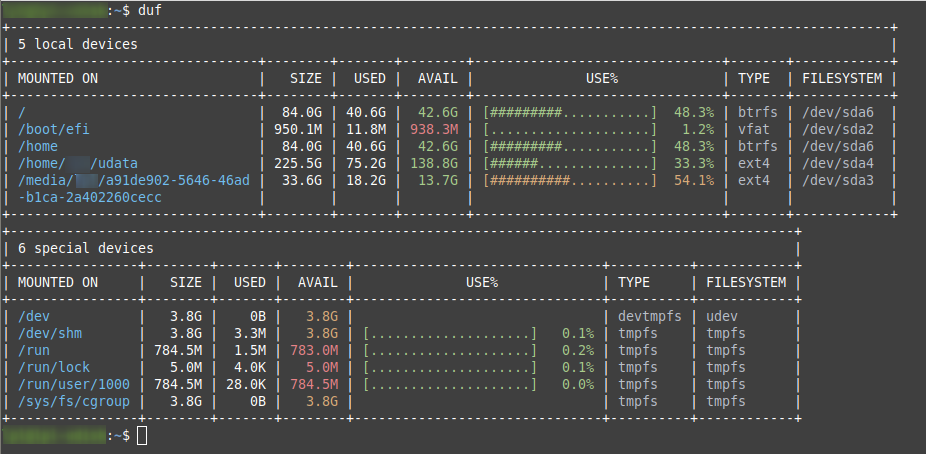Click the /dev/sda3 filesystem entry

(x=837, y=181)
